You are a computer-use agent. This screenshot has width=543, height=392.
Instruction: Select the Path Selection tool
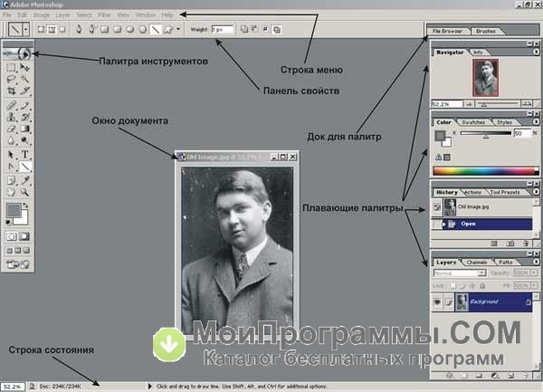tap(11, 155)
